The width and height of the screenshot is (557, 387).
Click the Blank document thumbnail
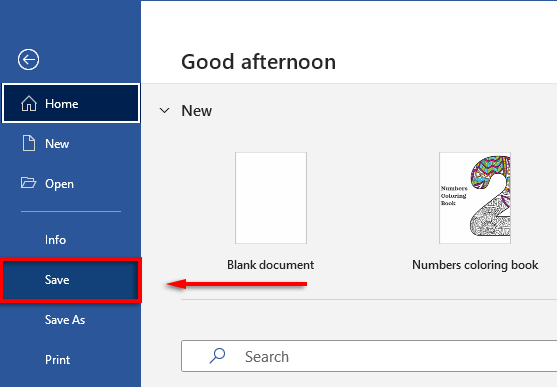[271, 198]
